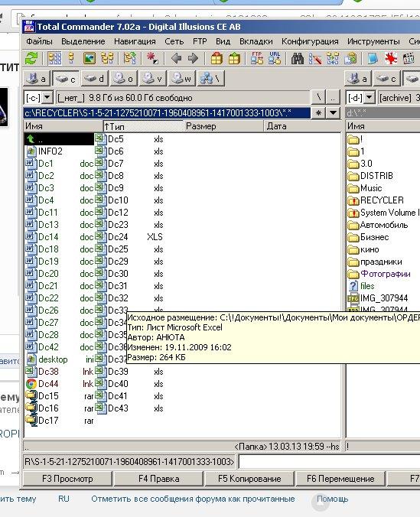Switch left panel to drive d
Image resolution: width=420 pixels, height=517 pixels.
click(x=94, y=79)
